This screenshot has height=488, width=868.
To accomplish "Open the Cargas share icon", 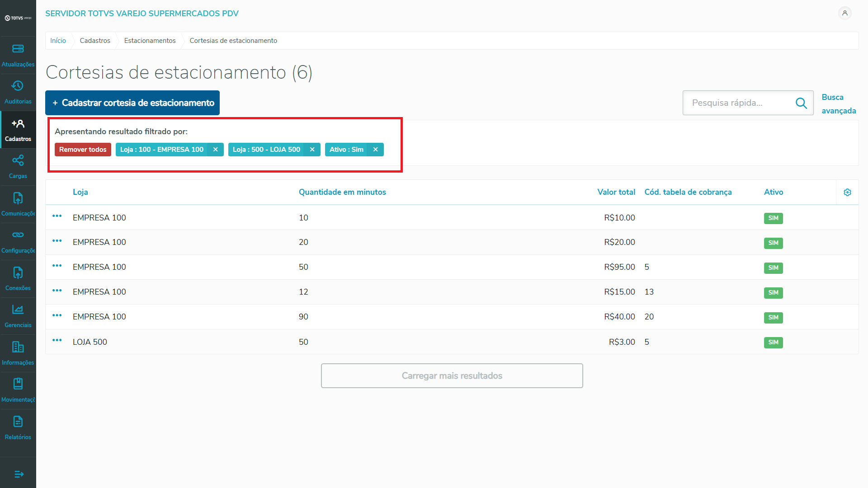I will [18, 160].
